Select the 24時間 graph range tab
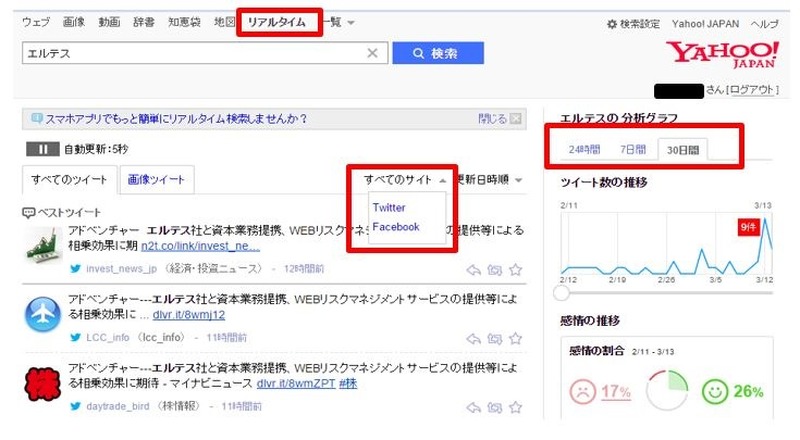 pyautogui.click(x=584, y=149)
